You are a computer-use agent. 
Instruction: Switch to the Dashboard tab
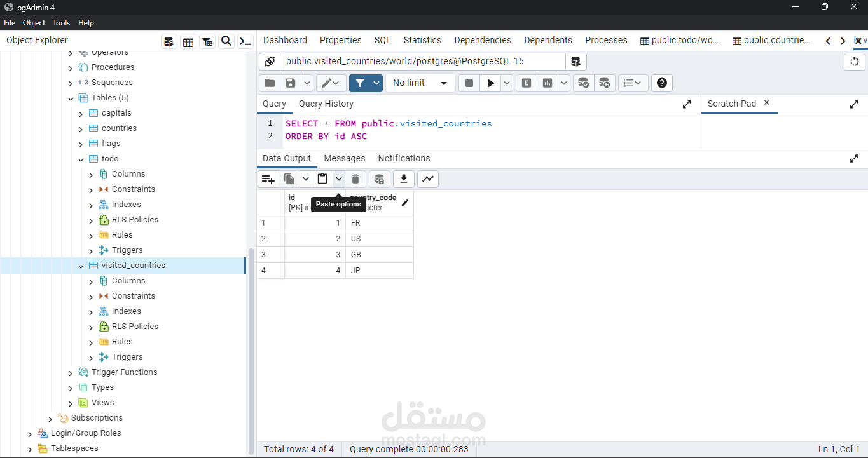[x=285, y=40]
